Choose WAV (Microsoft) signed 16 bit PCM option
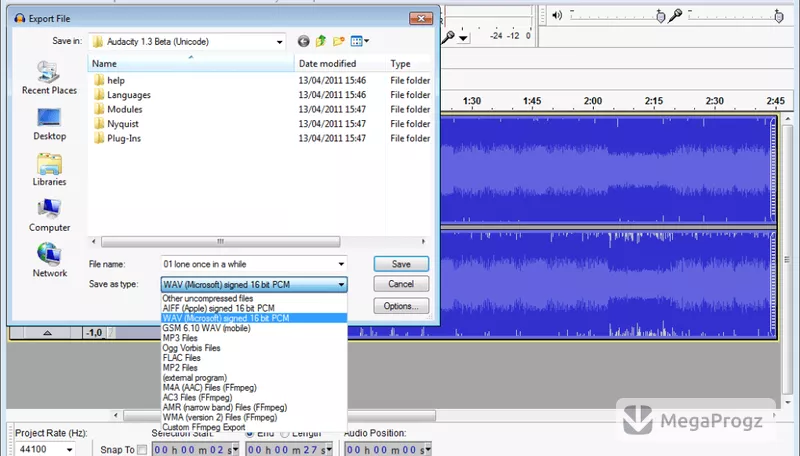 coord(254,318)
